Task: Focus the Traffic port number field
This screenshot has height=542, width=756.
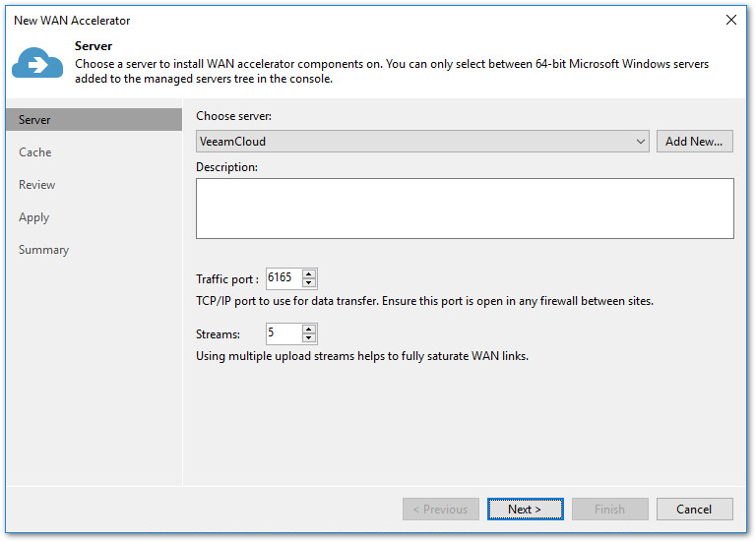Action: coord(283,279)
